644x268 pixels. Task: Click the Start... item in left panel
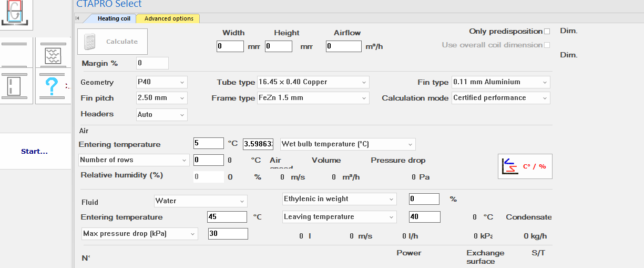pos(35,152)
